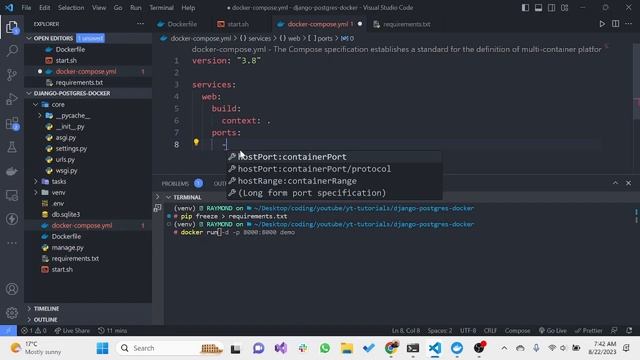Open the Thunder Client lightning view

point(12,219)
